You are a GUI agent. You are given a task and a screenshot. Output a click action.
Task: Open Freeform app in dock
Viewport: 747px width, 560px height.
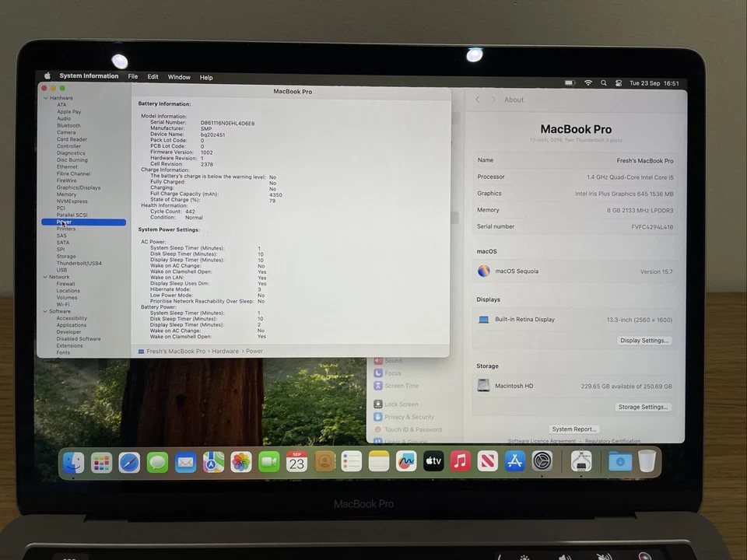406,461
